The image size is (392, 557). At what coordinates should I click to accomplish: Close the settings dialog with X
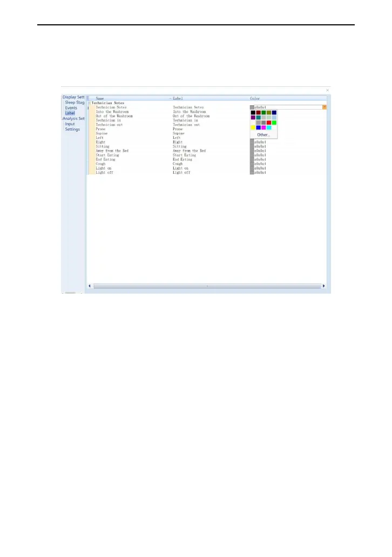point(327,90)
